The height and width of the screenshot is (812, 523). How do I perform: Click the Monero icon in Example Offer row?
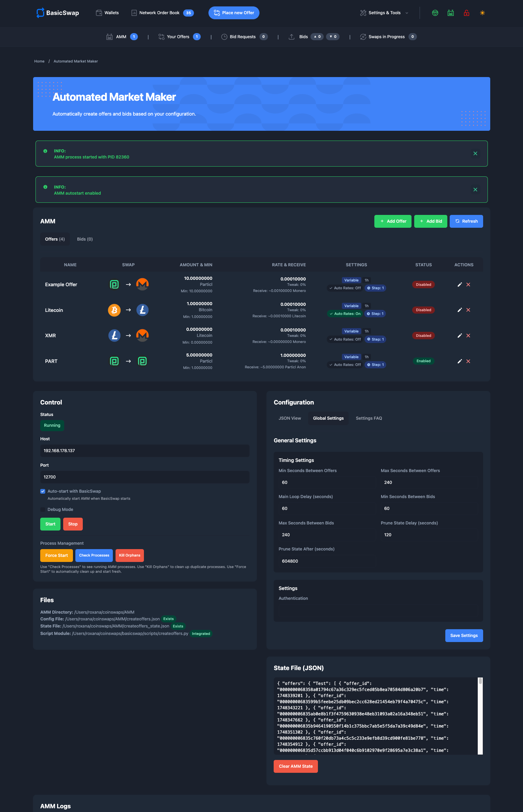point(142,284)
